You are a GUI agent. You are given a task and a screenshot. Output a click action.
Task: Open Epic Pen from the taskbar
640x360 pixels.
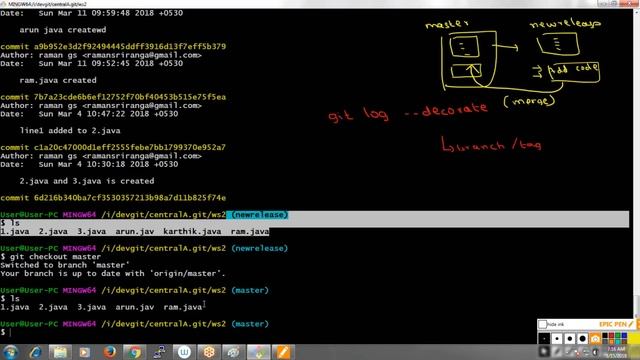tap(283, 352)
